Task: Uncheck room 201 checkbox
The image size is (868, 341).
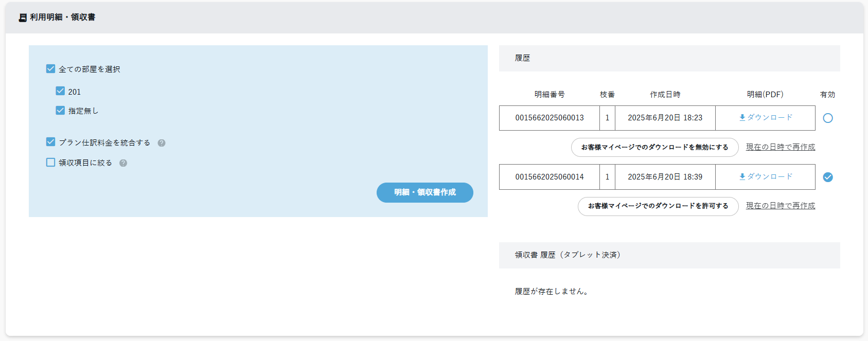Action: point(60,91)
